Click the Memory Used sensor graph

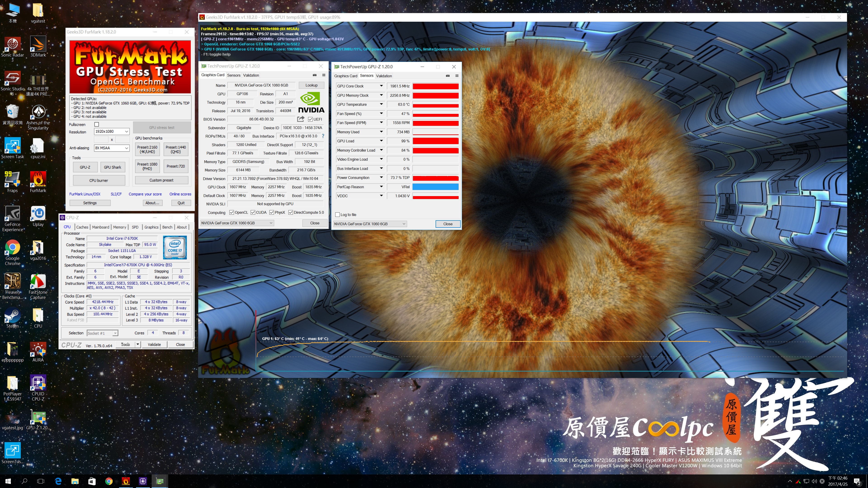435,132
